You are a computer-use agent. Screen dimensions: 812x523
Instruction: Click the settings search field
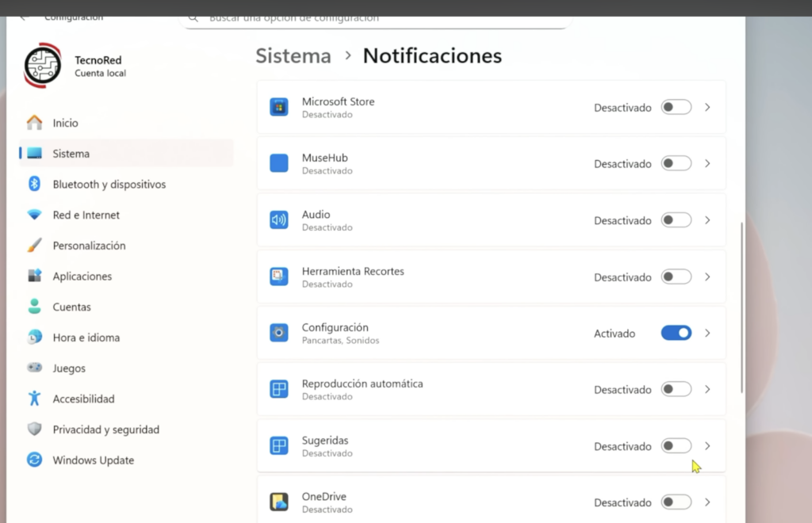376,21
